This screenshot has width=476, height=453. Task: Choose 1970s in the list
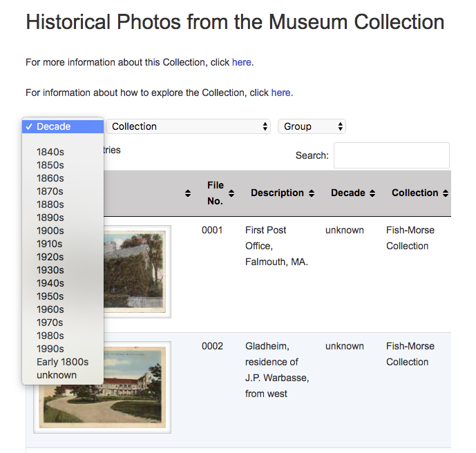coord(63,322)
